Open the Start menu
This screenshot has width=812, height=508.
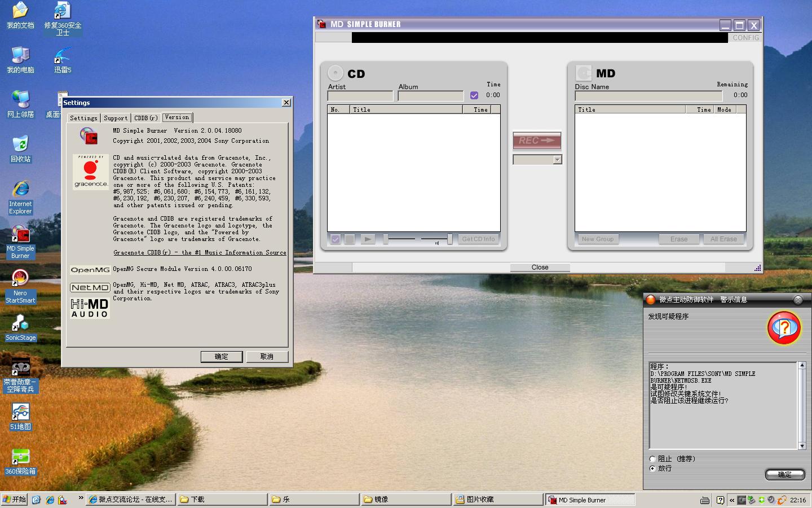coord(15,500)
